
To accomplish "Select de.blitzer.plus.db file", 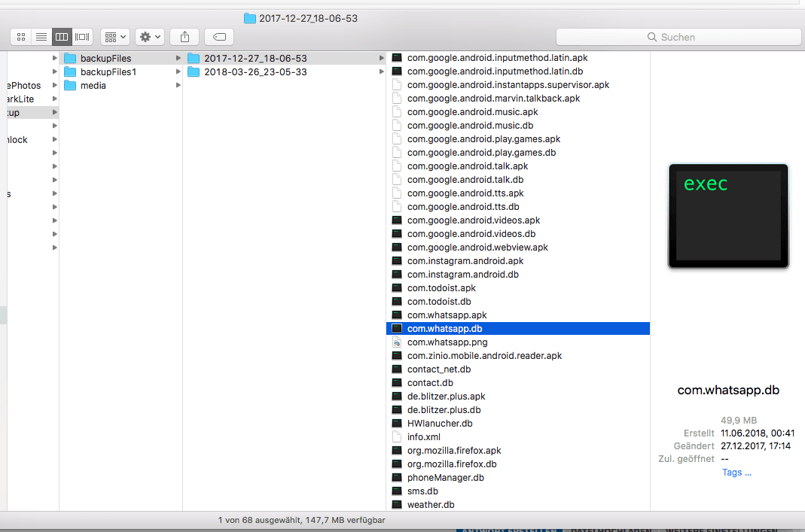I will [x=518, y=410].
